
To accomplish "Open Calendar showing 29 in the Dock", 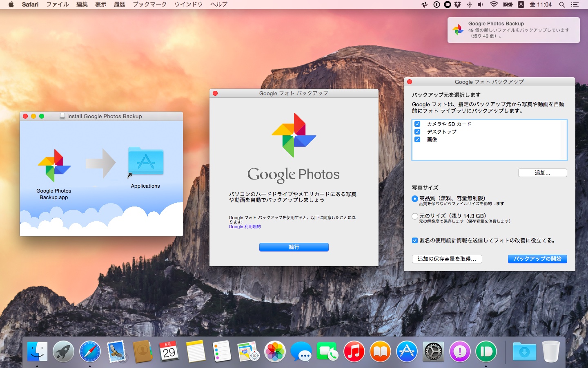I will (169, 352).
